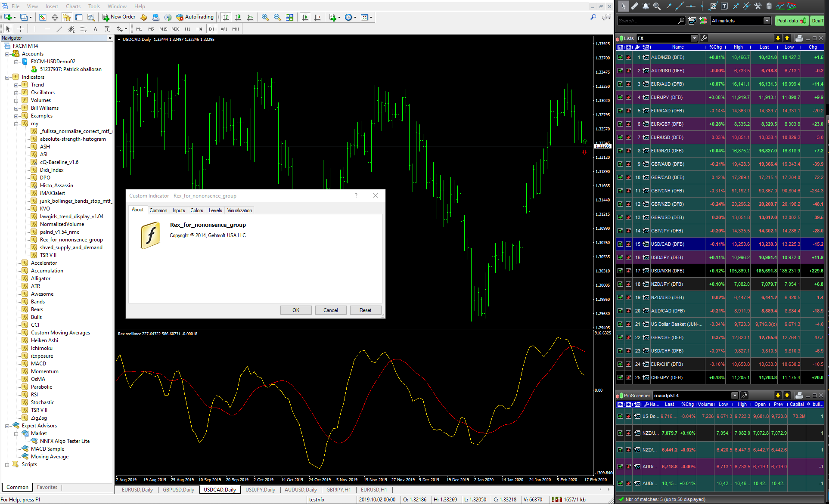Click the printer icon in Lists panel
This screenshot has height=504, width=829.
[x=799, y=38]
